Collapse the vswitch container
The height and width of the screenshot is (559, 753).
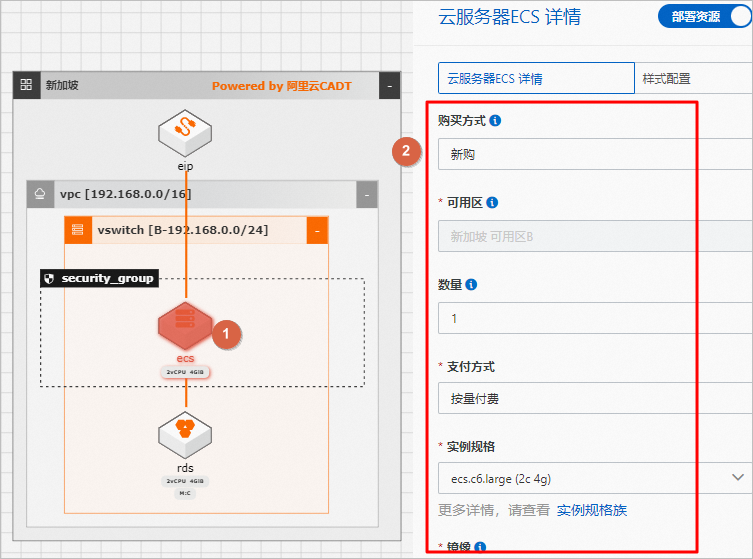[317, 231]
